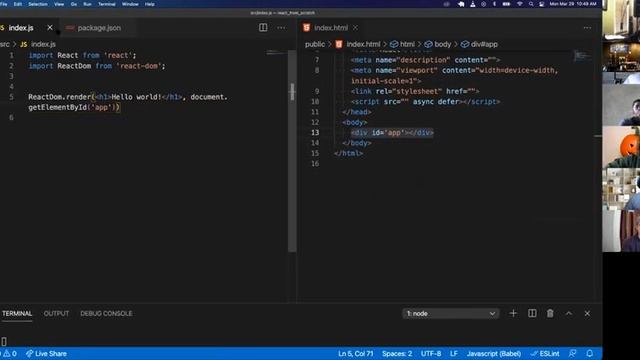Viewport: 640px width, 360px height.
Task: Change file encoding via UTF-8
Action: 431,353
